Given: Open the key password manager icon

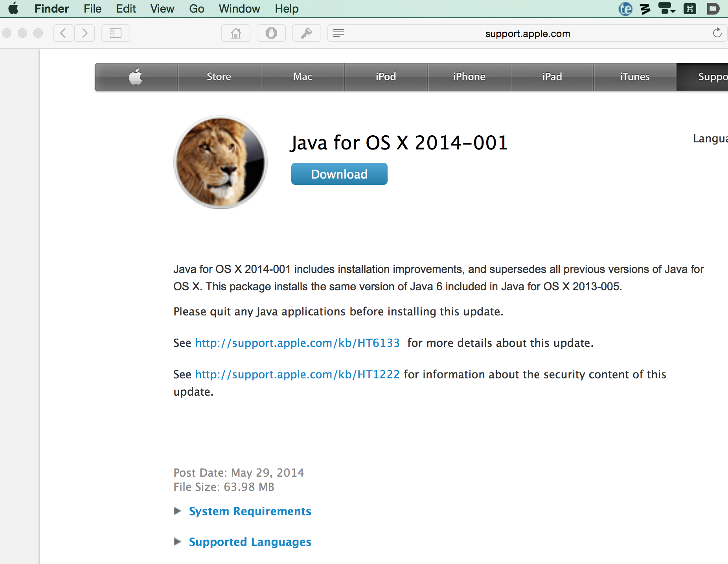Looking at the screenshot, I should (x=306, y=33).
